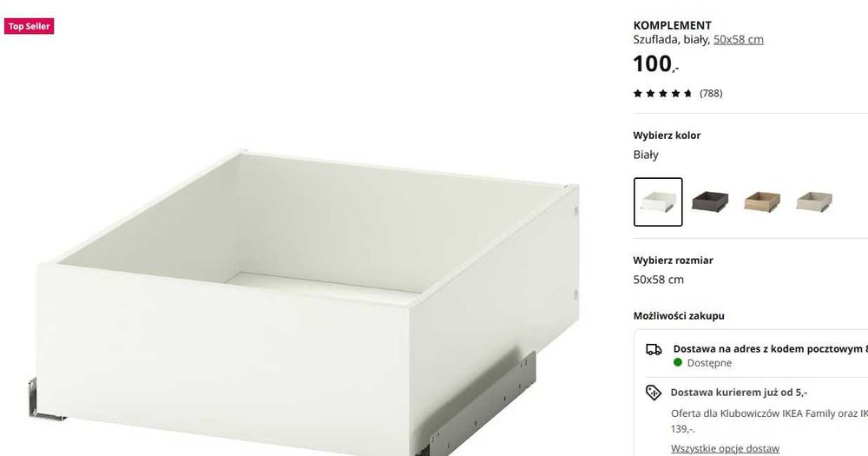
Task: Click the 100,- price label
Action: point(656,63)
